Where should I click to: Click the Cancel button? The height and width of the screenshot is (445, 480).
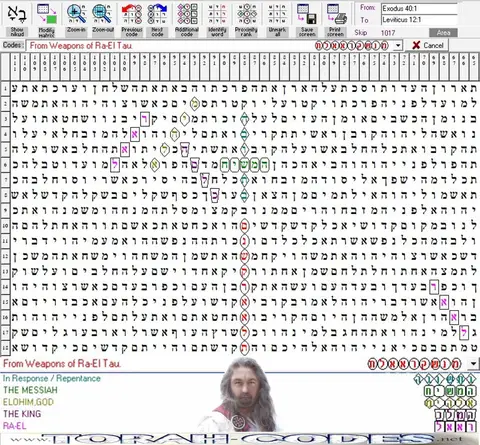pos(428,45)
